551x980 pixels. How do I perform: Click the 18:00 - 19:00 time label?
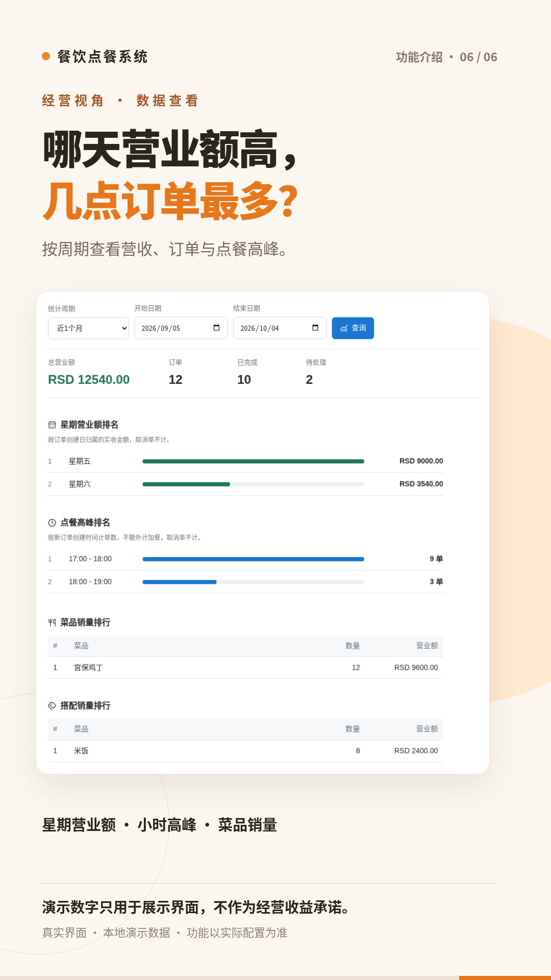click(x=90, y=582)
